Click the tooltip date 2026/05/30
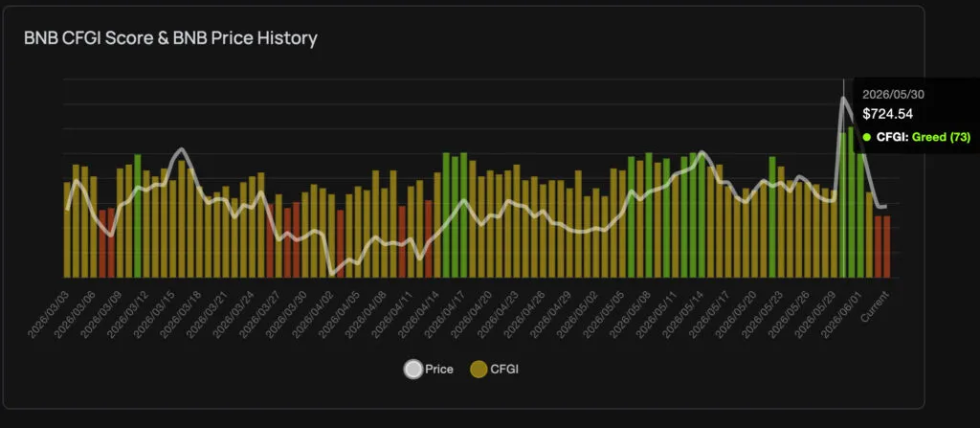This screenshot has height=428, width=980. point(893,95)
